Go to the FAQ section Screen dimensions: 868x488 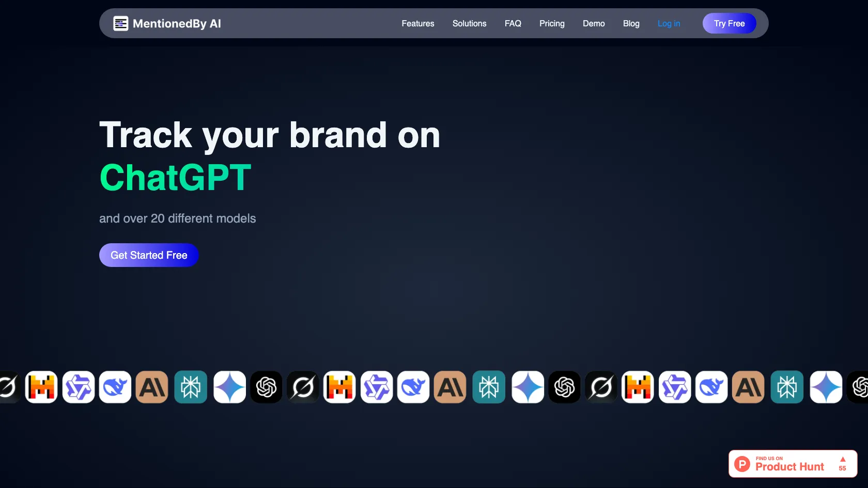tap(513, 23)
